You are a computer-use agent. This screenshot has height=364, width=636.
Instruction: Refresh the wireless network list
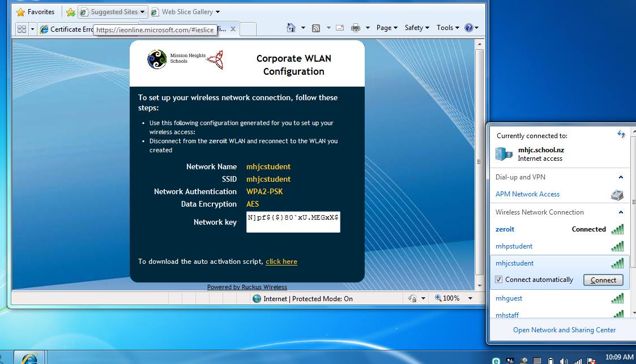click(621, 135)
